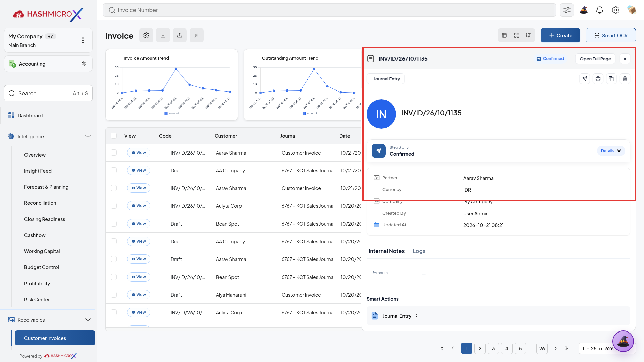Open the floating wizard assistant bubble
The image size is (644, 362).
[623, 341]
